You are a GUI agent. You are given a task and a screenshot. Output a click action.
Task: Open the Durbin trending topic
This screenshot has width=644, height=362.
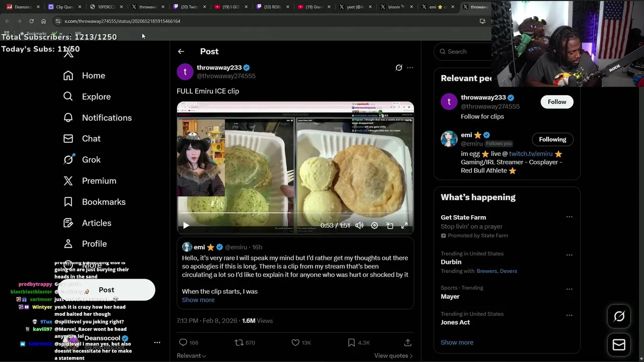click(451, 262)
